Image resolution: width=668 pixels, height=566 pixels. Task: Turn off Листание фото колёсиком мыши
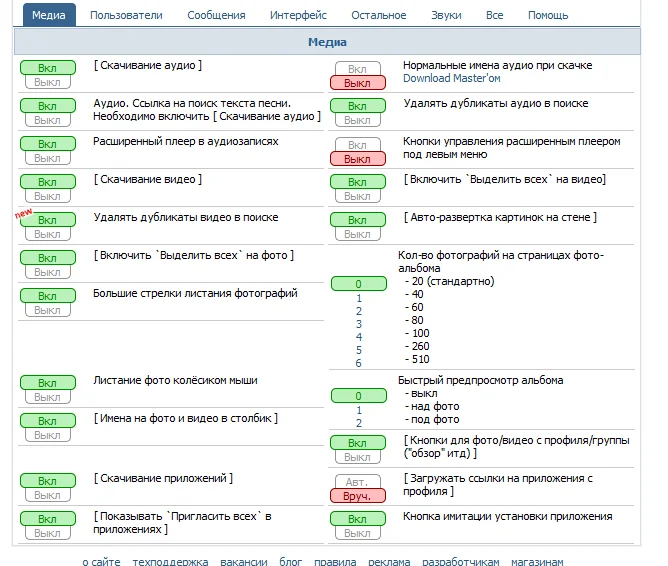(x=47, y=396)
